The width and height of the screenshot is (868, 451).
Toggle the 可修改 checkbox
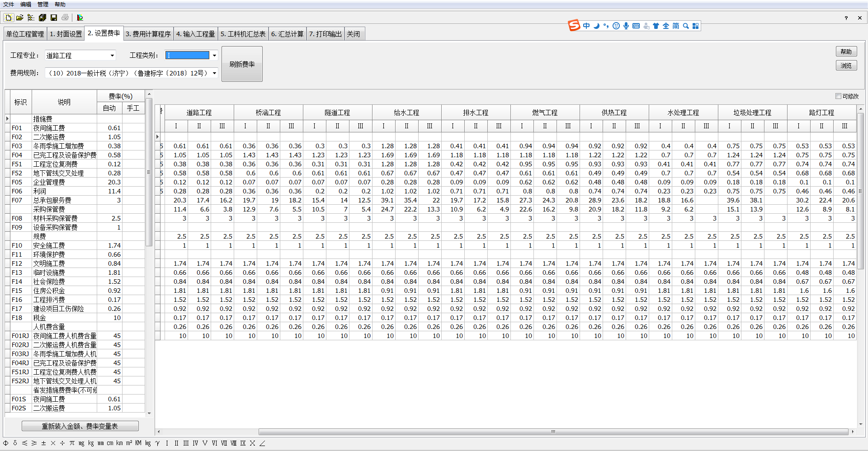coord(838,96)
